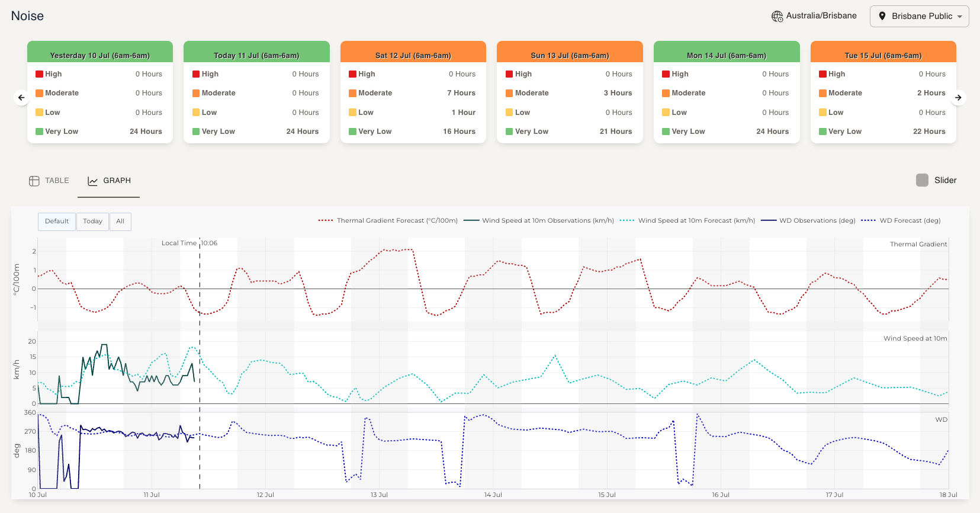The width and height of the screenshot is (980, 513).
Task: Click the table grid icon
Action: [x=34, y=181]
